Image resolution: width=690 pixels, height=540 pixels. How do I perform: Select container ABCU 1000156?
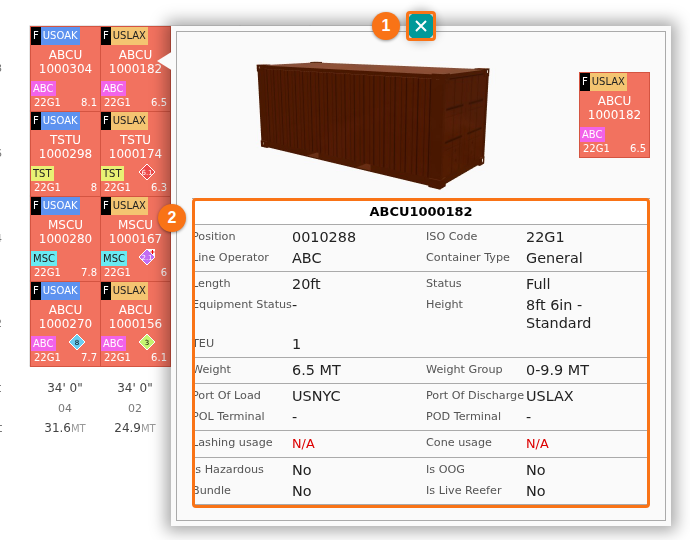tap(136, 323)
